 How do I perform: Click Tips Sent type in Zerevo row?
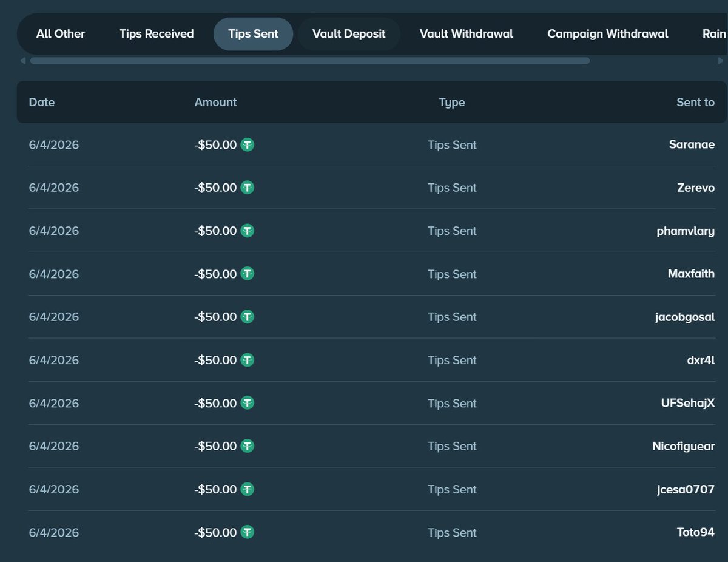[x=452, y=188]
